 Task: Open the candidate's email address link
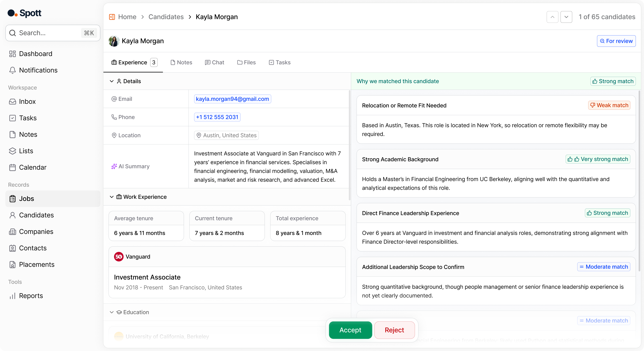coord(232,99)
